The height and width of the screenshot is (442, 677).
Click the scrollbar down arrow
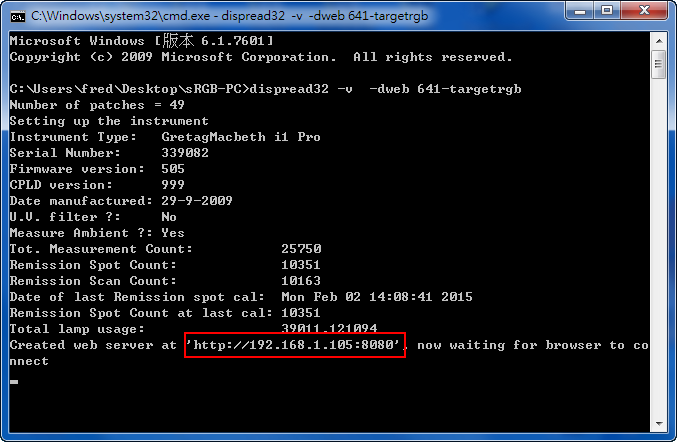pos(659,424)
